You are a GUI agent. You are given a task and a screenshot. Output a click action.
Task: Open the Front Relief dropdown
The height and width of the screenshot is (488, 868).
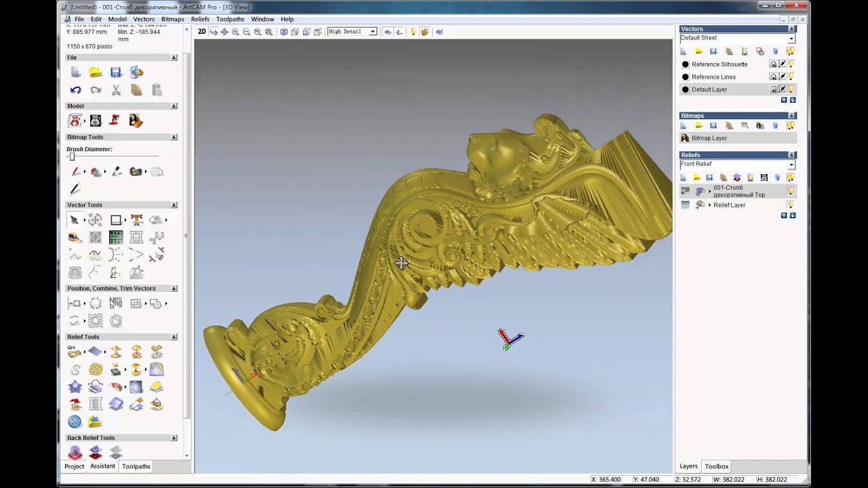791,165
